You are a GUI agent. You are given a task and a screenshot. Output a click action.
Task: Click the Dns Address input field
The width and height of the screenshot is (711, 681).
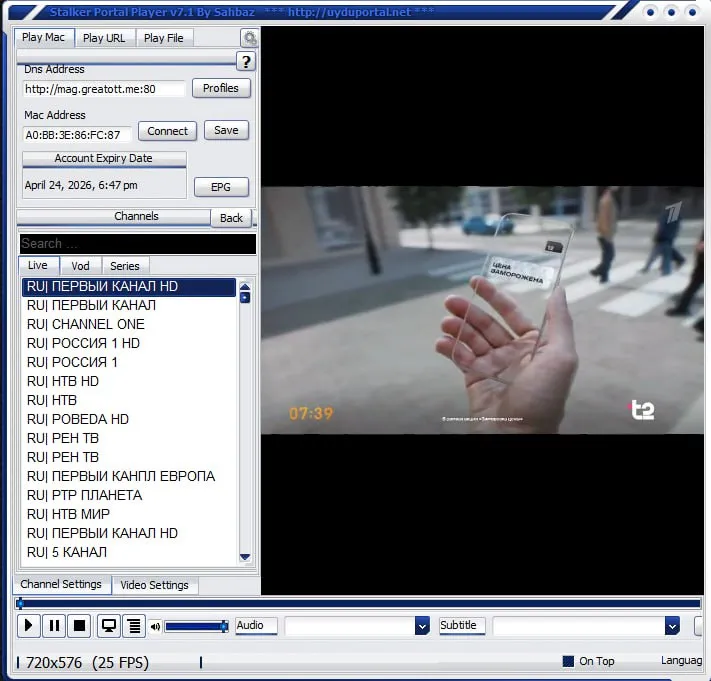click(x=104, y=89)
